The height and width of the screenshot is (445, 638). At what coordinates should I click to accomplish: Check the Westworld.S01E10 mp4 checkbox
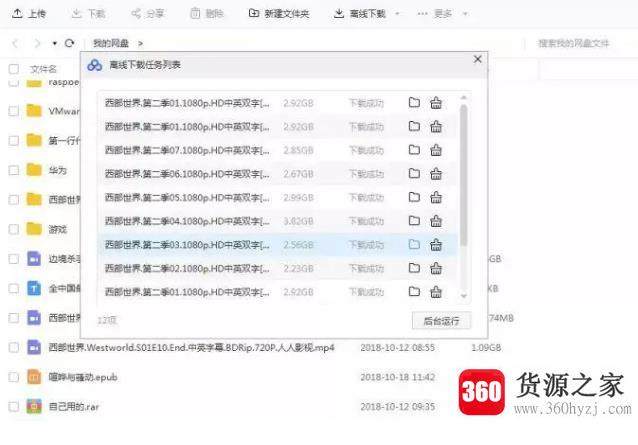point(14,347)
